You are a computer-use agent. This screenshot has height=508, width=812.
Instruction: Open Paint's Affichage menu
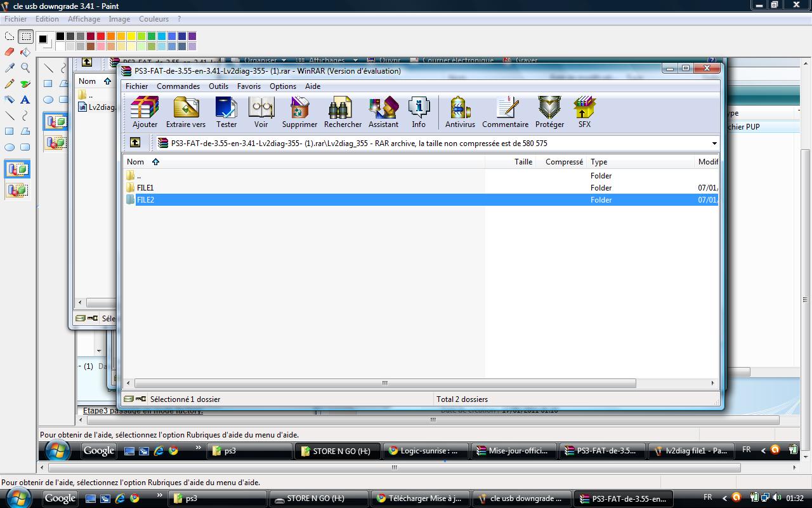[84, 19]
